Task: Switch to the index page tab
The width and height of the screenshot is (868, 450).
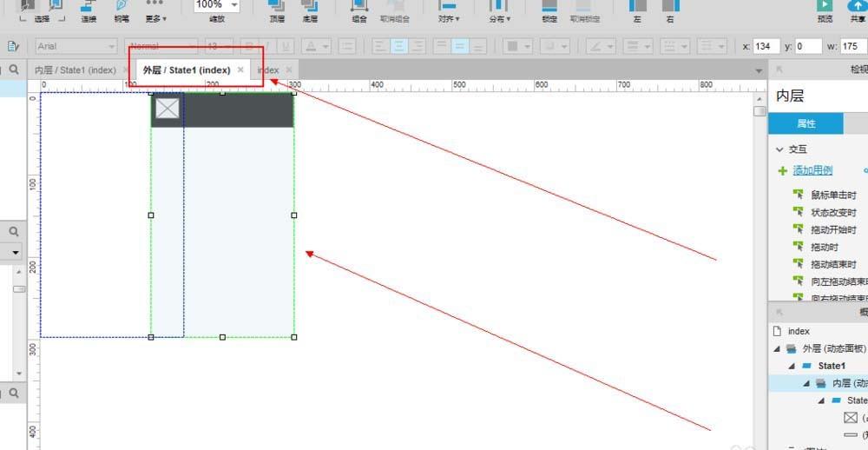Action: tap(268, 69)
